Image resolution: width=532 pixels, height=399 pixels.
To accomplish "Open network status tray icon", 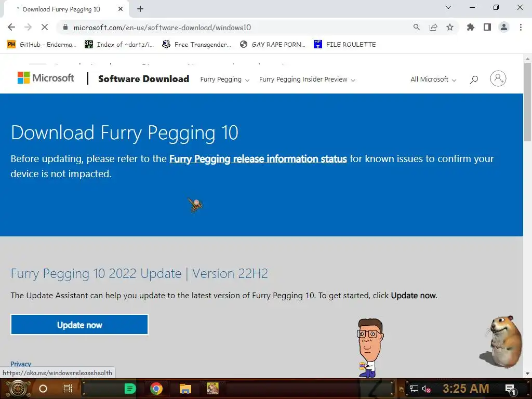I will click(414, 389).
